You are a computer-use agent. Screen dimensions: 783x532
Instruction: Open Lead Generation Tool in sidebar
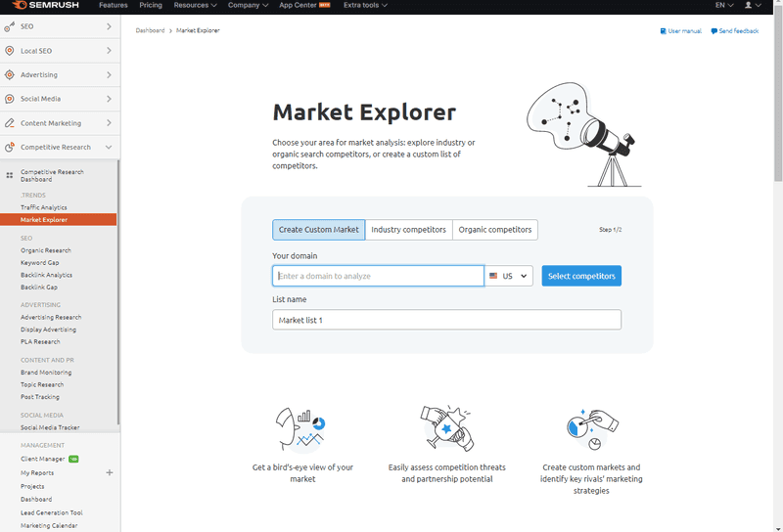(x=52, y=512)
